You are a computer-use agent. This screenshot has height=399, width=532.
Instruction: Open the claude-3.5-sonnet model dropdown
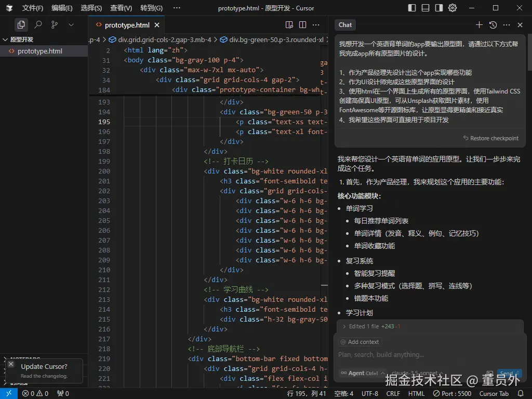point(417,373)
